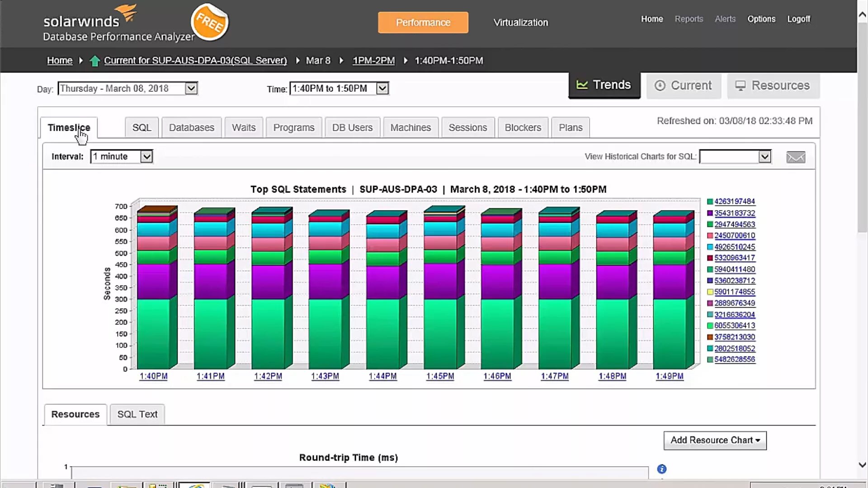
Task: Expand the Interval 1 minute dropdown
Action: [x=146, y=157]
